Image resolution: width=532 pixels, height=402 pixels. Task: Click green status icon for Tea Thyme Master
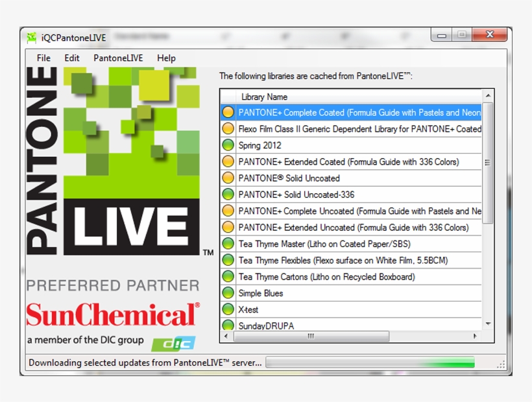tap(228, 244)
